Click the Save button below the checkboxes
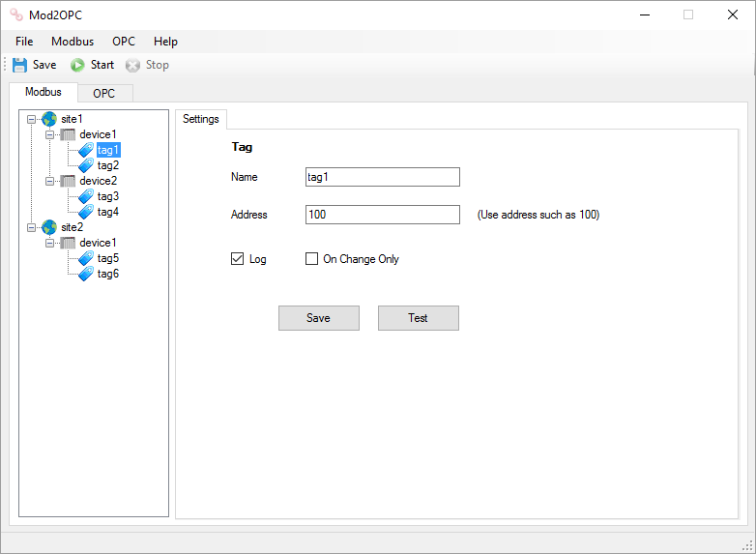 [319, 318]
